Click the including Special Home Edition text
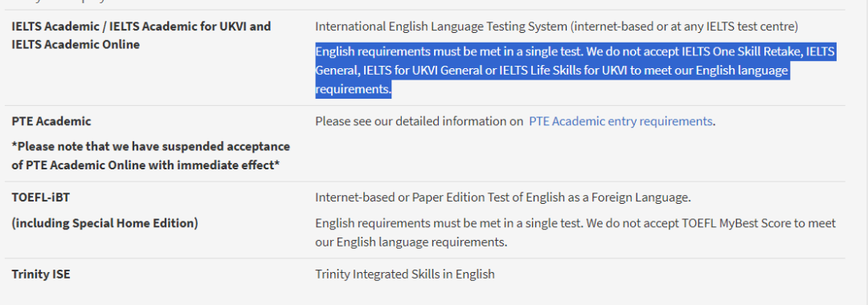The height and width of the screenshot is (305, 868). click(x=104, y=223)
